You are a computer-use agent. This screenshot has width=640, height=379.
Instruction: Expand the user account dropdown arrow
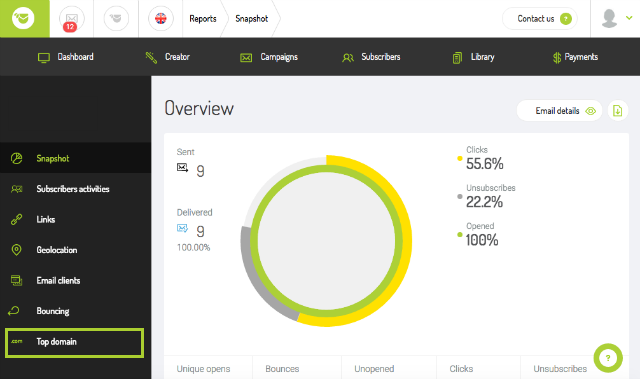pyautogui.click(x=629, y=18)
